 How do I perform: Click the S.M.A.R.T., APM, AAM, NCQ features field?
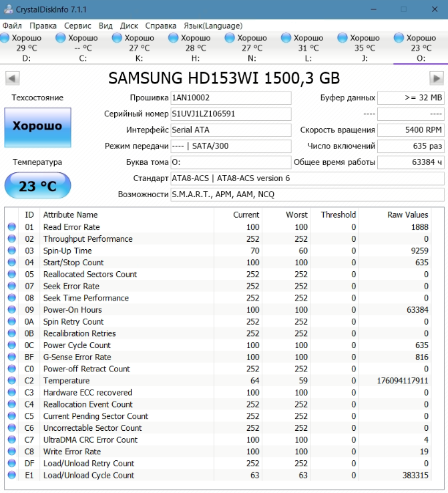coord(307,194)
